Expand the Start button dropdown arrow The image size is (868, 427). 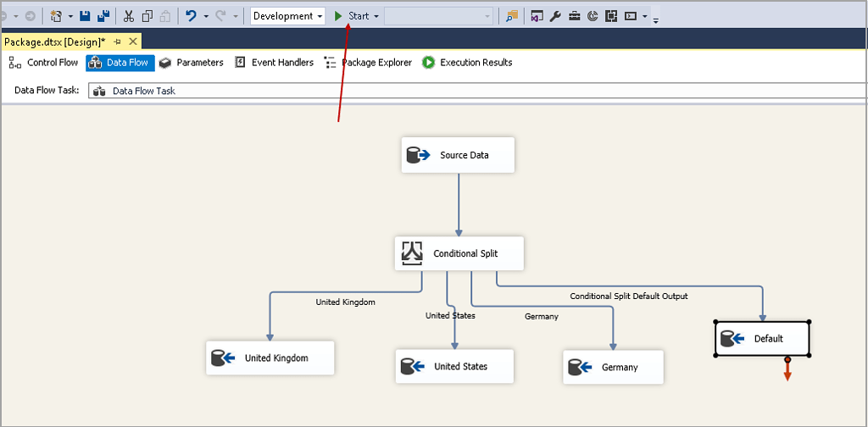coord(376,16)
